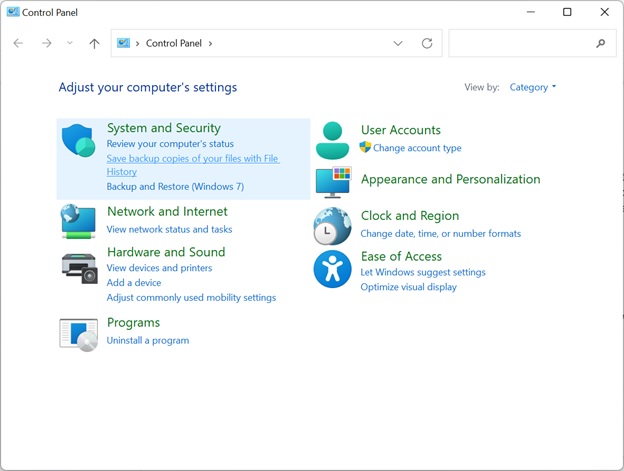Open Review your computer's status
The height and width of the screenshot is (471, 624).
point(170,144)
